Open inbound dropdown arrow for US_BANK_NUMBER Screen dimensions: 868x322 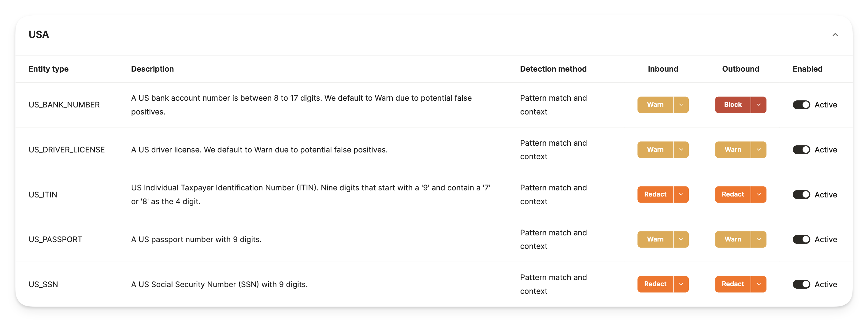pos(681,105)
